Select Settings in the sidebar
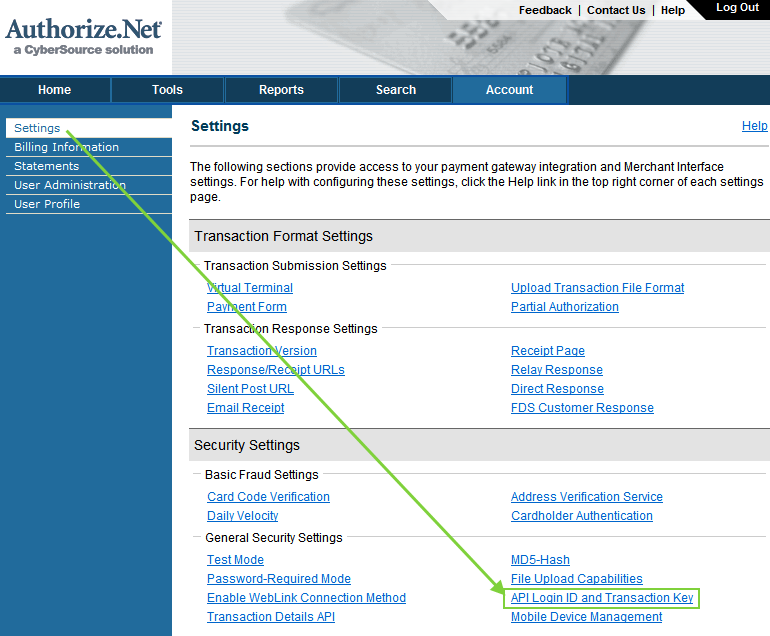Viewport: 770px width, 636px height. pos(89,128)
